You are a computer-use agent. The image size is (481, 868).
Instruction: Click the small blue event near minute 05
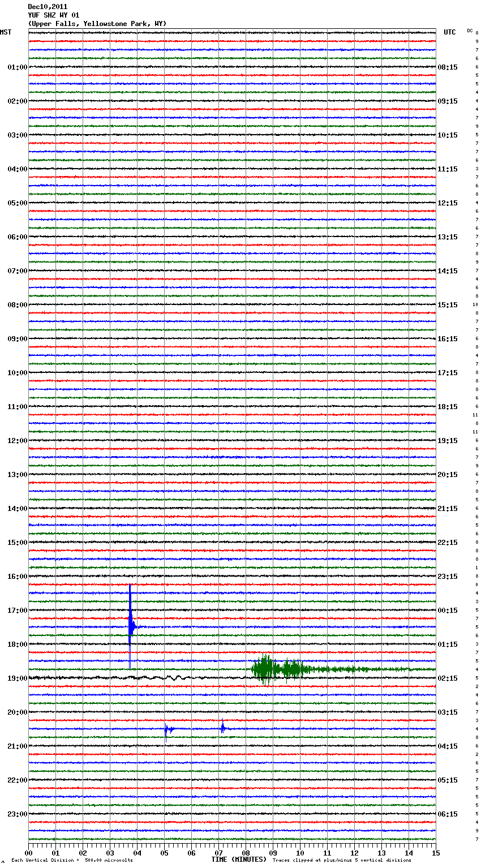click(168, 729)
